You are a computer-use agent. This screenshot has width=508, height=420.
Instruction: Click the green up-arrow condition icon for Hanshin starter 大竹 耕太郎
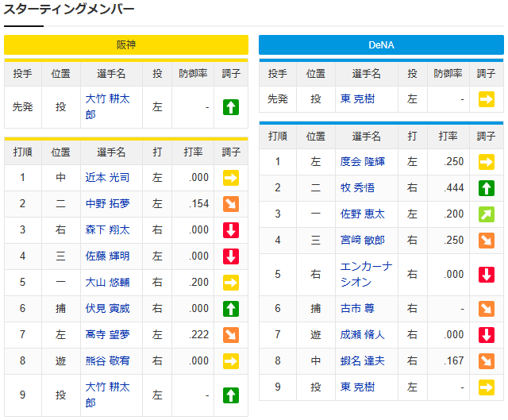pos(231,107)
